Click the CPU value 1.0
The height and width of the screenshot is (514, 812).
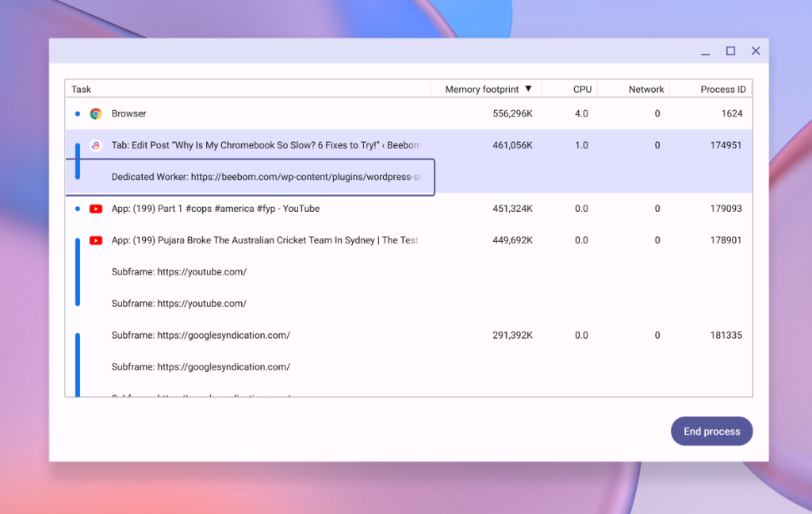[x=581, y=145]
